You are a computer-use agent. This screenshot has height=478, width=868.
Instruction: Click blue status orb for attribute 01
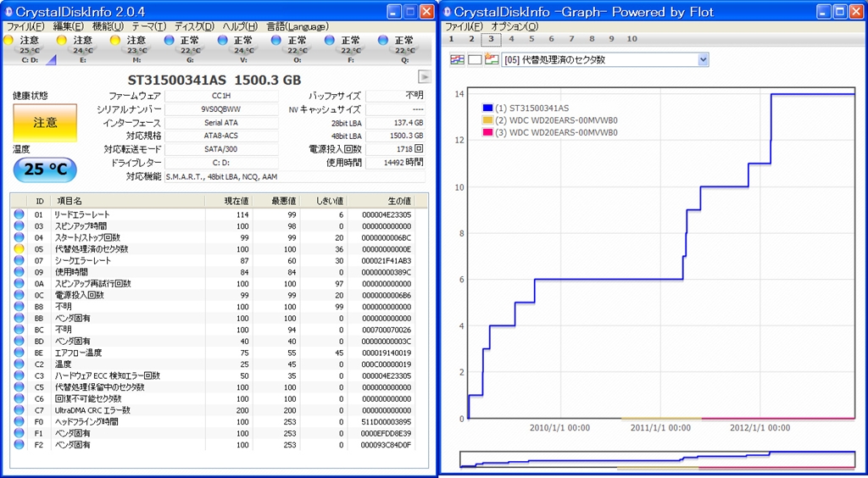pos(19,214)
